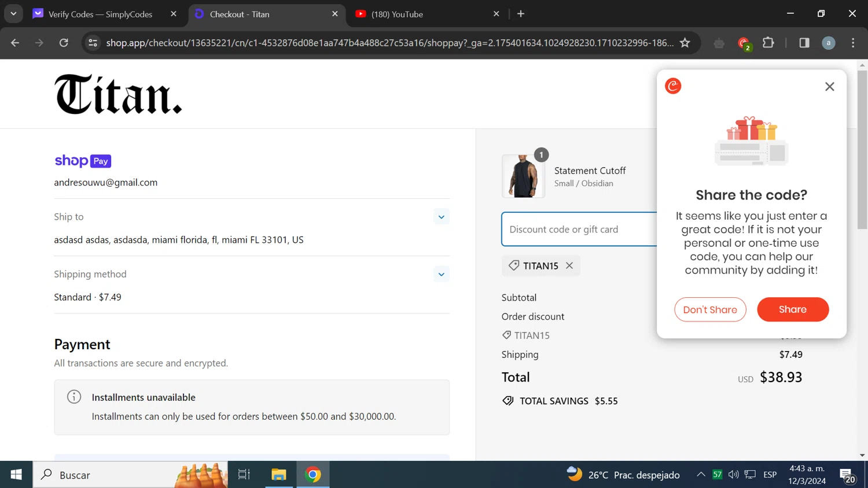Open Google Chrome from the taskbar
Viewport: 868px width, 488px height.
pos(313,475)
